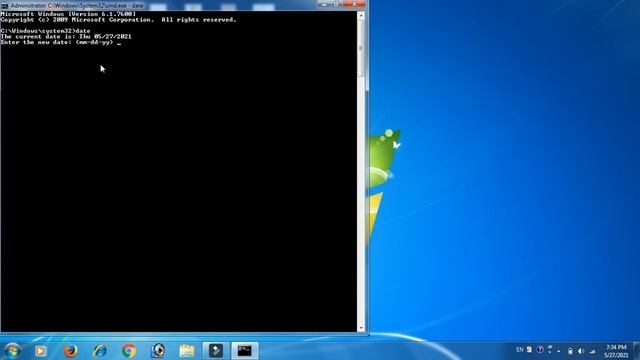Minimize the Command Prompt window
Image resolution: width=640 pixels, height=360 pixels.
coord(324,4)
